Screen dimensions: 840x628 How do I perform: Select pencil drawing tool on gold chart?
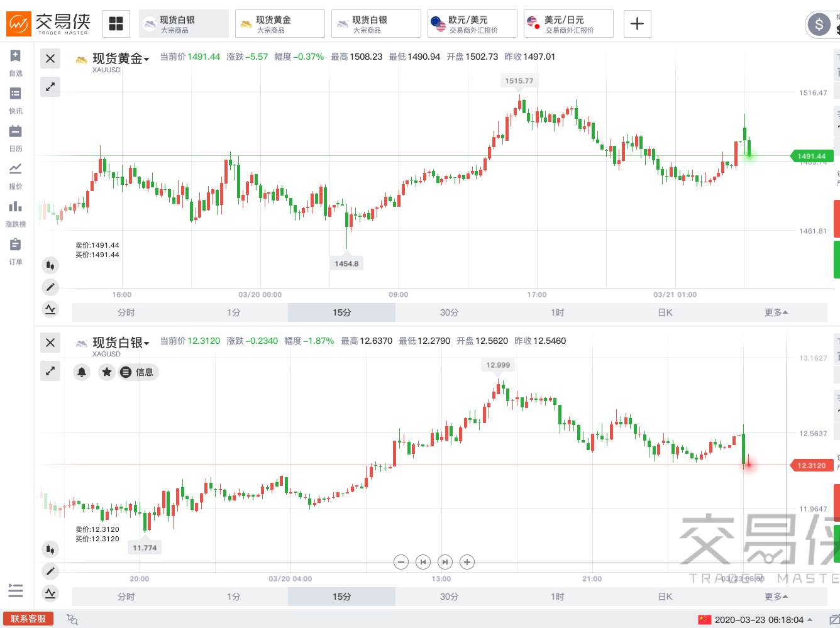tap(50, 287)
